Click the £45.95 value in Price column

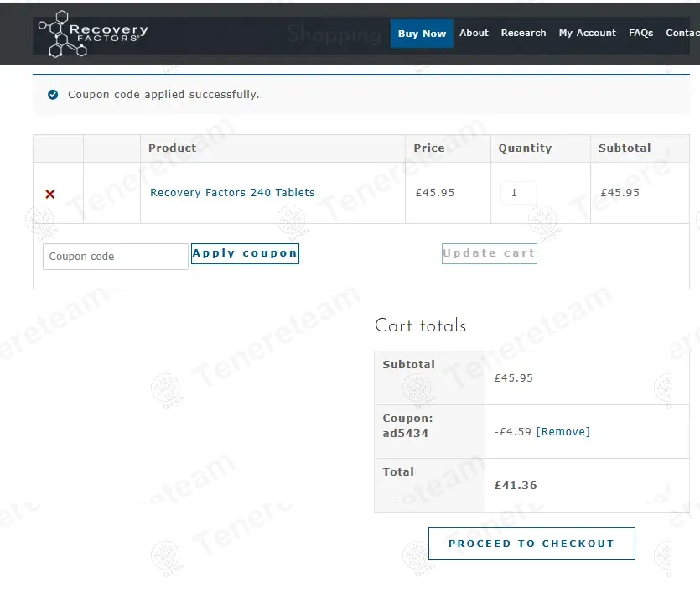435,193
